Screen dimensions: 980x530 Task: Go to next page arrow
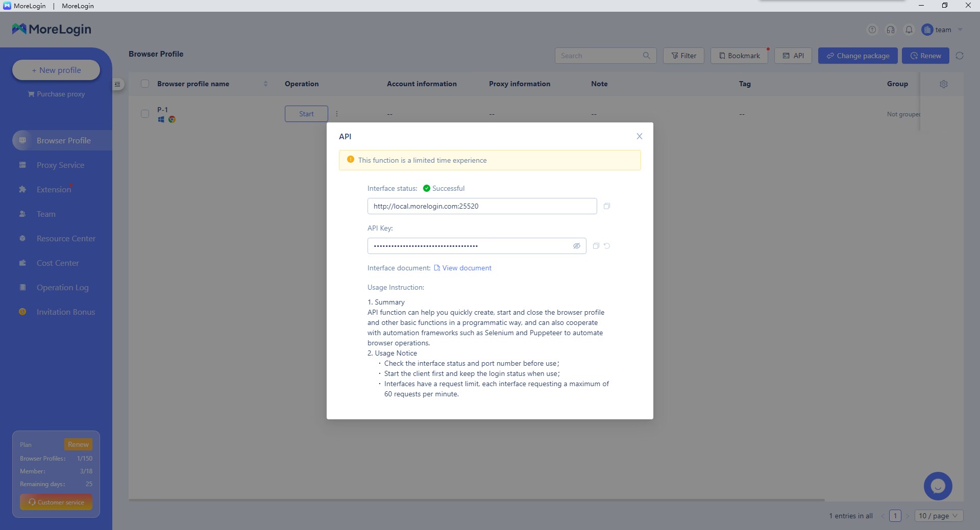pos(908,516)
